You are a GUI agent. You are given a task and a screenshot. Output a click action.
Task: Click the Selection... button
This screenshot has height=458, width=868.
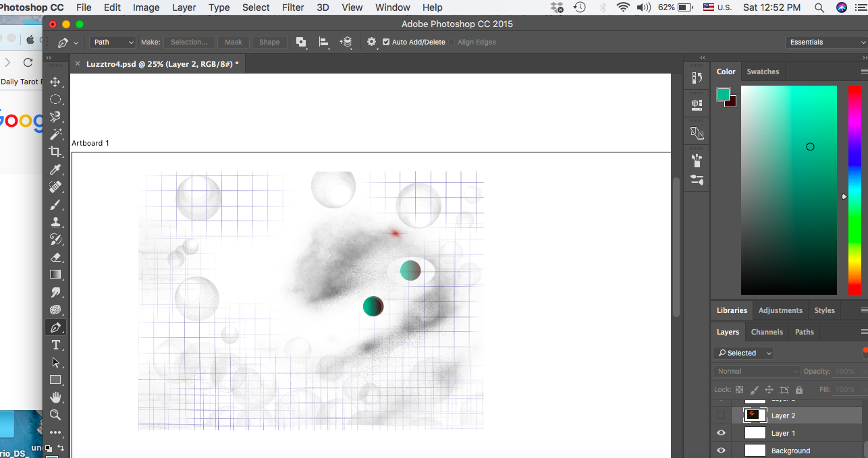pyautogui.click(x=189, y=42)
